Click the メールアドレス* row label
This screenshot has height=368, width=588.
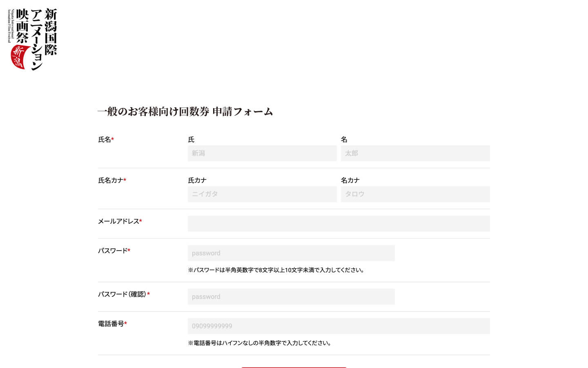click(x=120, y=222)
